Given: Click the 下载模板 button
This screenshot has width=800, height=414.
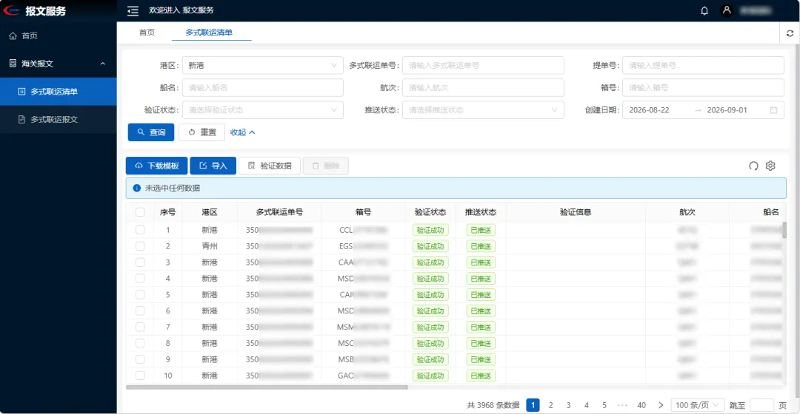Looking at the screenshot, I should (157, 166).
